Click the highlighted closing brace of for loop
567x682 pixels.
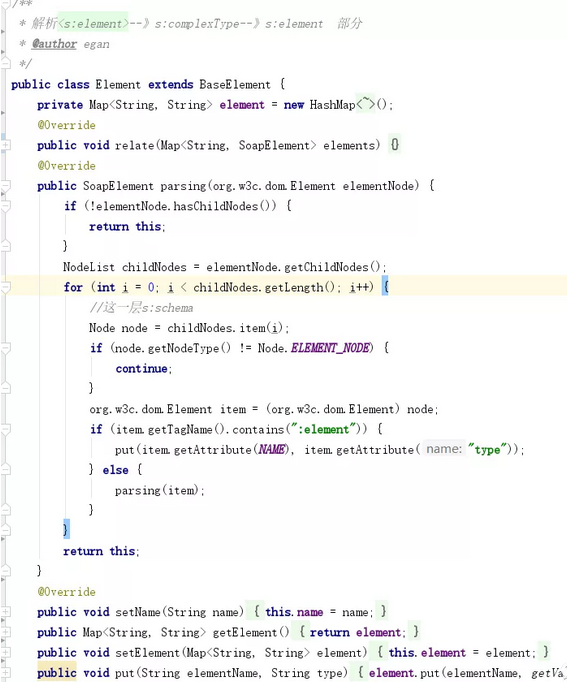[x=66, y=529]
